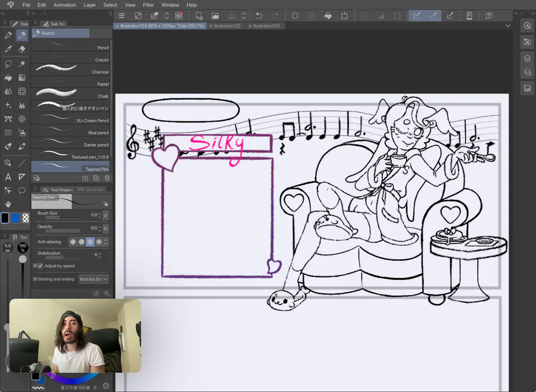Open the Animation menu
536x392 pixels.
tap(64, 5)
